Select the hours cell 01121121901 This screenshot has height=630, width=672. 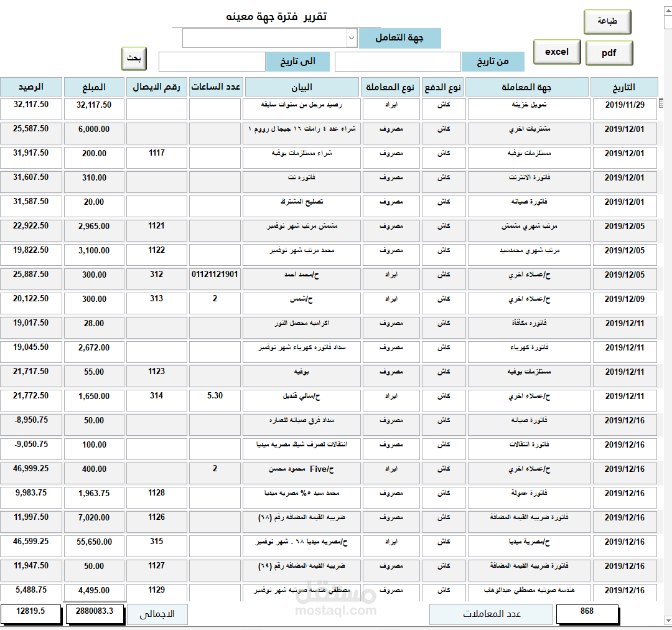pos(215,279)
